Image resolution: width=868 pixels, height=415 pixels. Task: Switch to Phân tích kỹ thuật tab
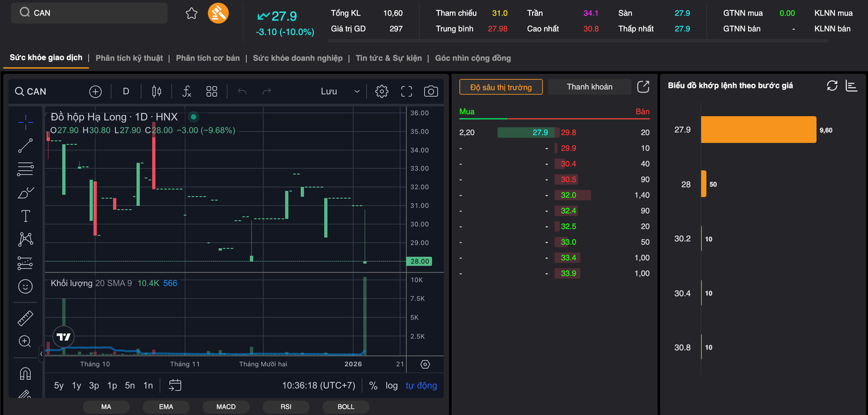[129, 58]
